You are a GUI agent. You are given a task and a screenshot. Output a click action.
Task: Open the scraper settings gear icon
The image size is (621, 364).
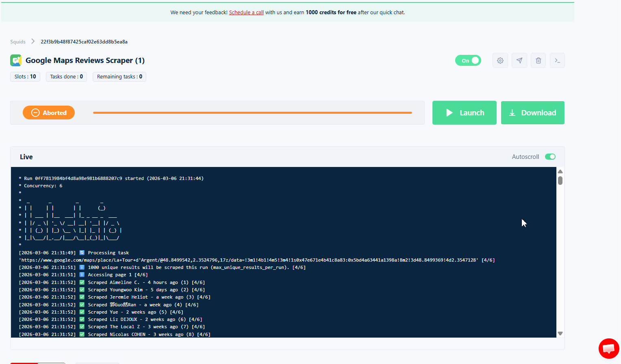(500, 60)
